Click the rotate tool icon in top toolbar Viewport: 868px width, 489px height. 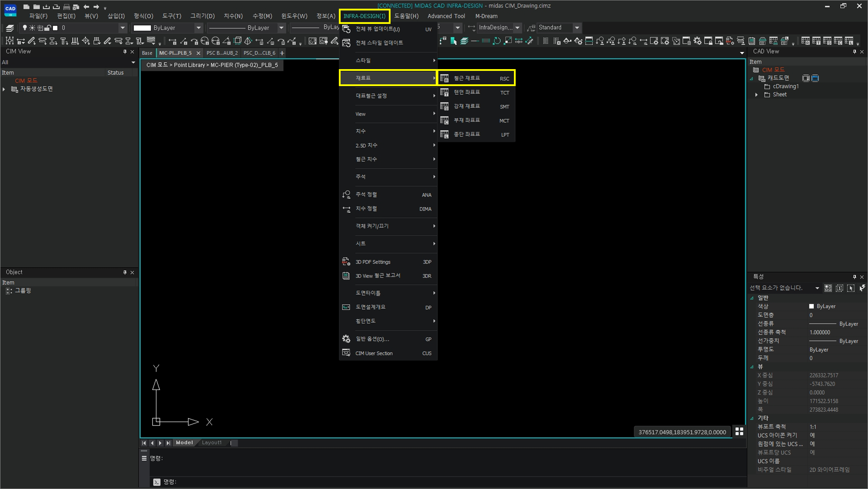pos(497,41)
